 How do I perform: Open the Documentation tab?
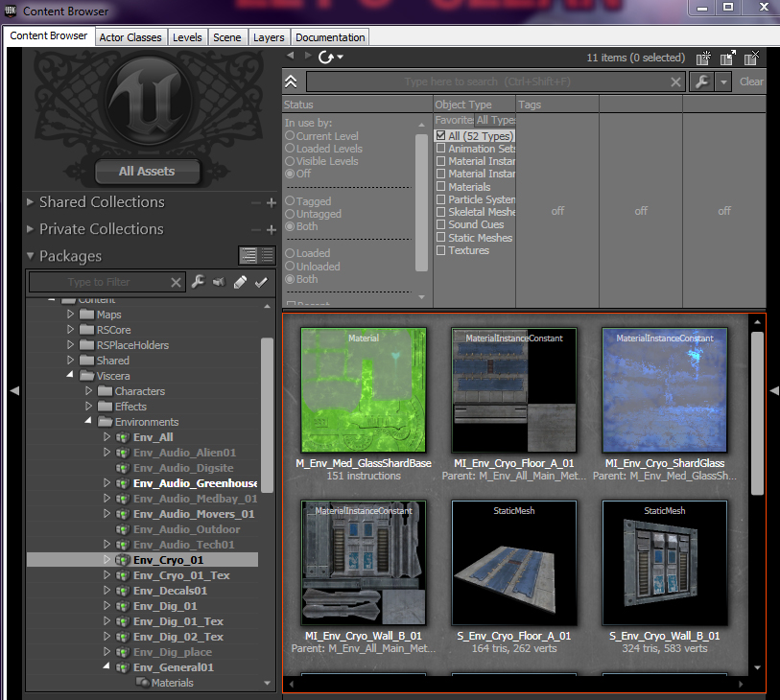[330, 37]
